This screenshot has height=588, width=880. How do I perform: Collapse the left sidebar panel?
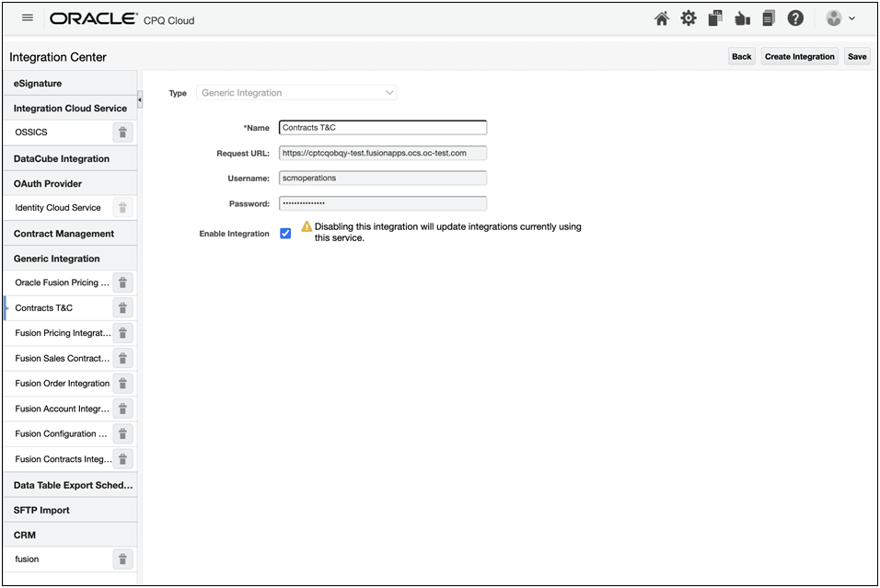[140, 100]
